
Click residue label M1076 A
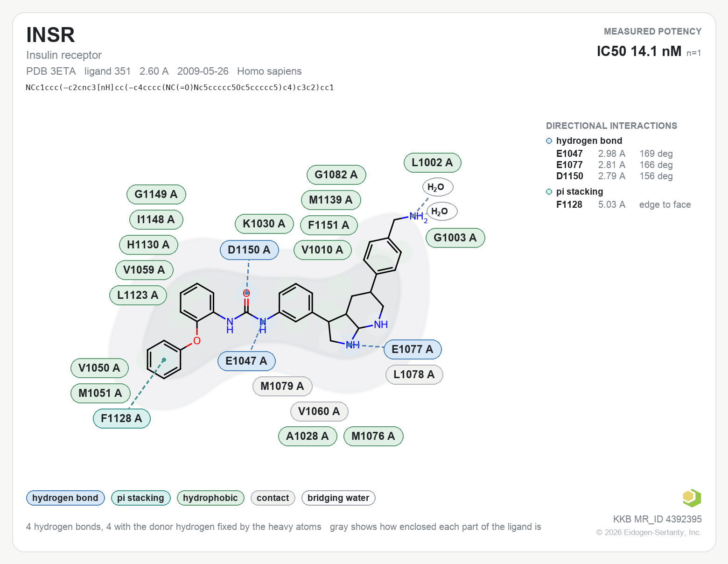373,437
